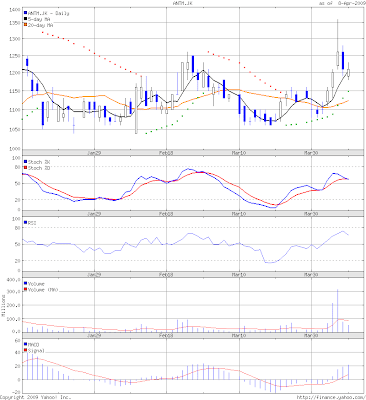Click the 1000 price axis value
Screen dimensions: 366x400
point(15,149)
